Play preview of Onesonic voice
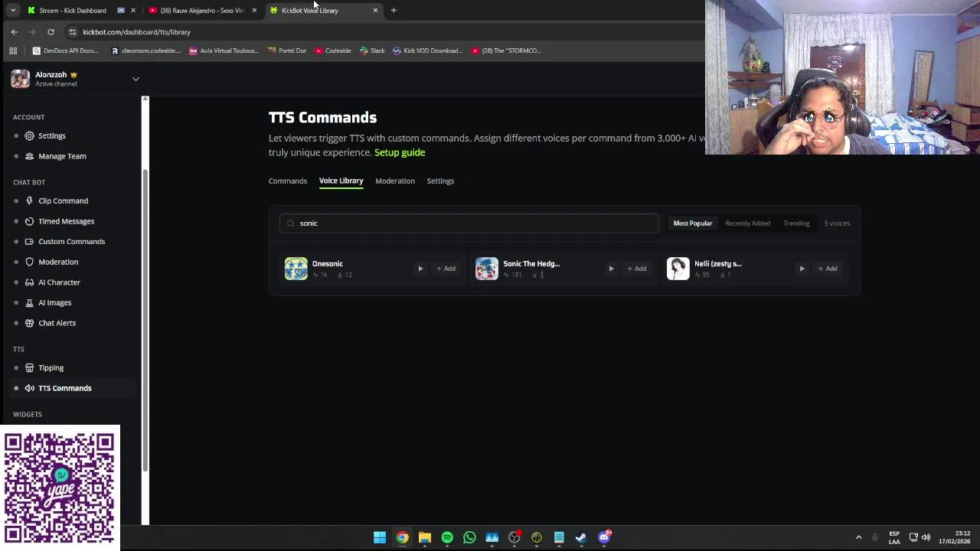The height and width of the screenshot is (551, 980). 420,269
